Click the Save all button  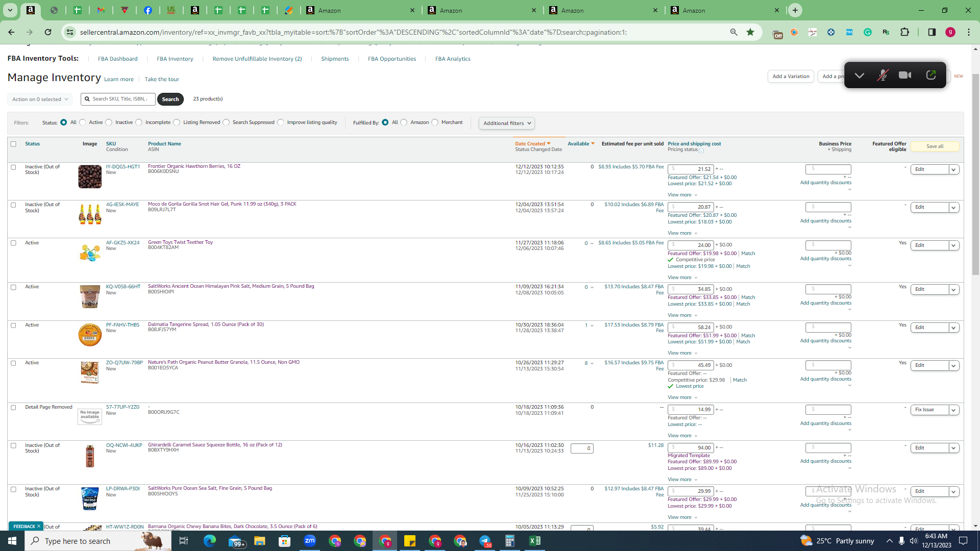[x=935, y=146]
